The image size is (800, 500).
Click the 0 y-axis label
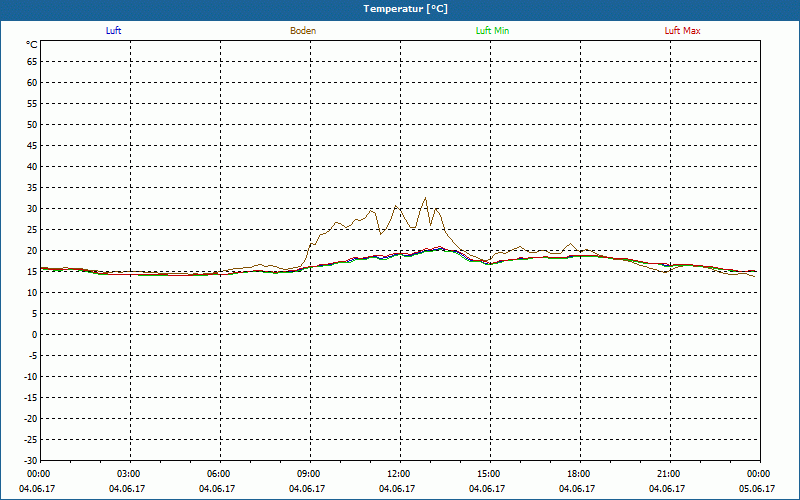click(35, 335)
